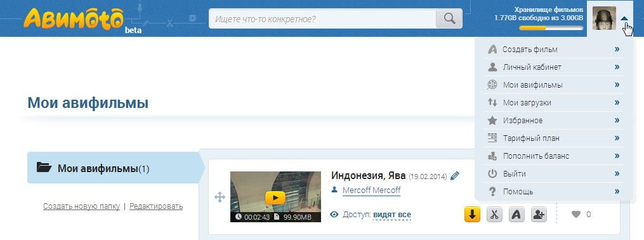Select 'Выйти' to log out
The width and height of the screenshot is (644, 240).
[553, 174]
